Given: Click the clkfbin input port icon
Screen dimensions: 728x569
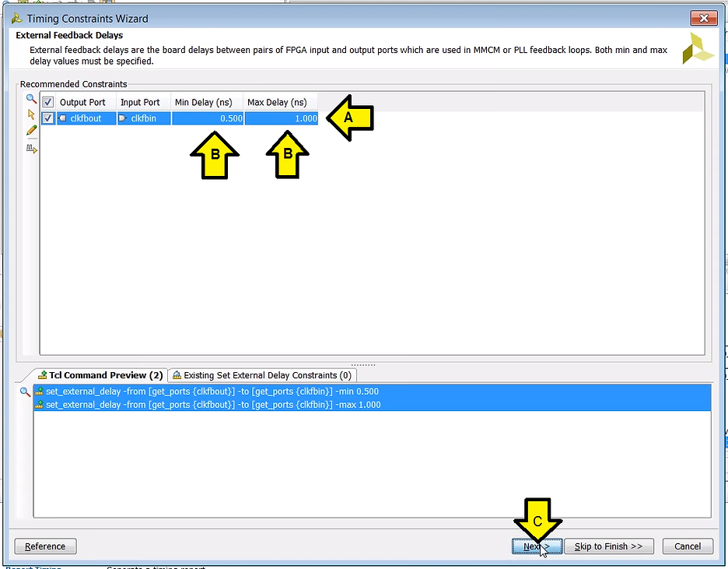Looking at the screenshot, I should coord(123,118).
